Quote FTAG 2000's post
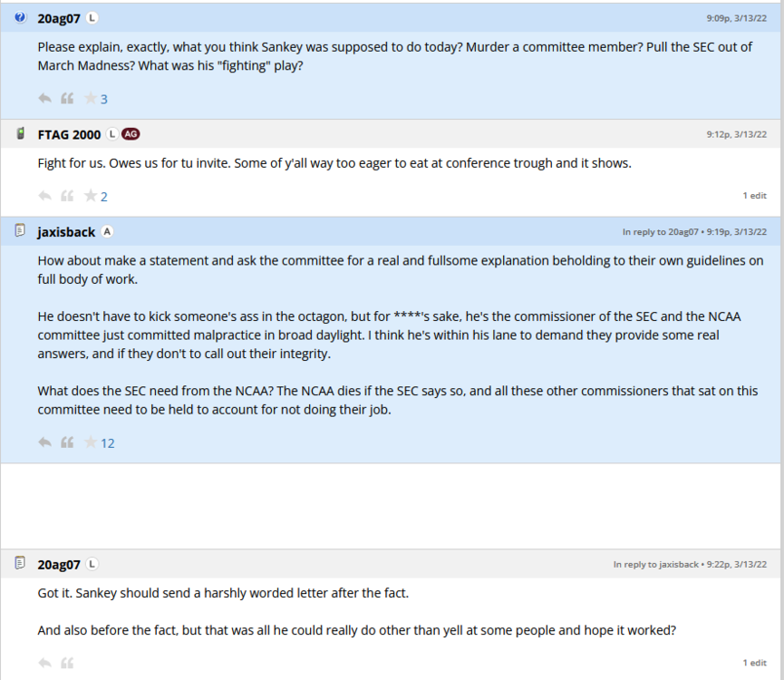 coord(67,196)
